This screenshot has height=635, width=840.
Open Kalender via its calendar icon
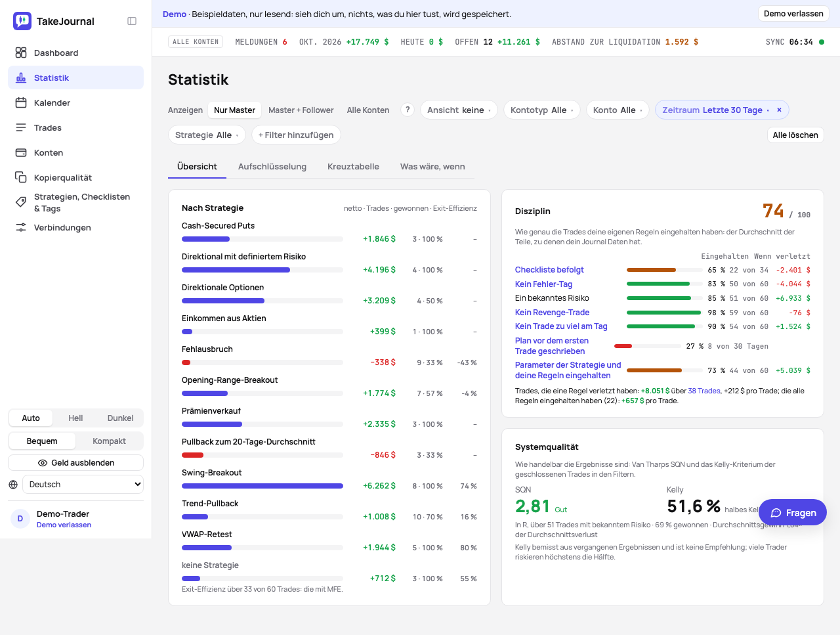click(21, 102)
